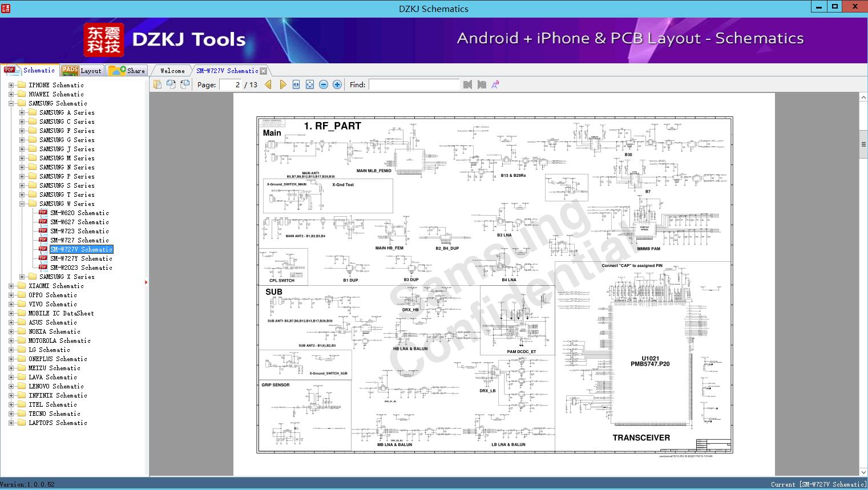Toggle match case search icon
Viewport: 868px width, 490px height.
point(495,84)
